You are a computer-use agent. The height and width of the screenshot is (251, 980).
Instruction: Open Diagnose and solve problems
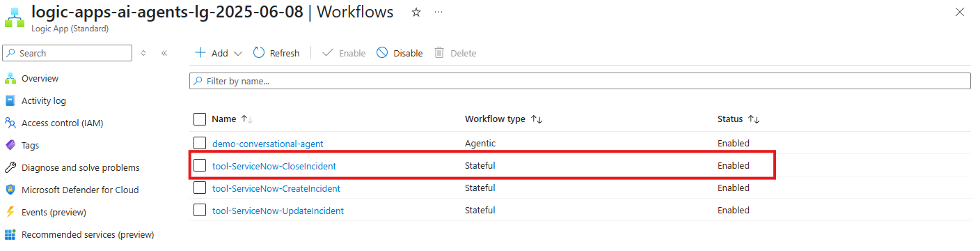click(81, 167)
